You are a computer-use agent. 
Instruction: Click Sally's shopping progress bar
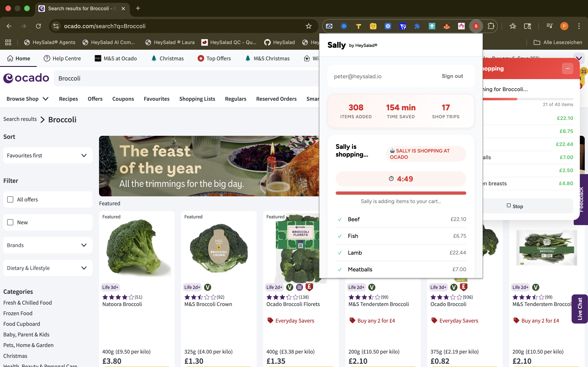point(401,193)
